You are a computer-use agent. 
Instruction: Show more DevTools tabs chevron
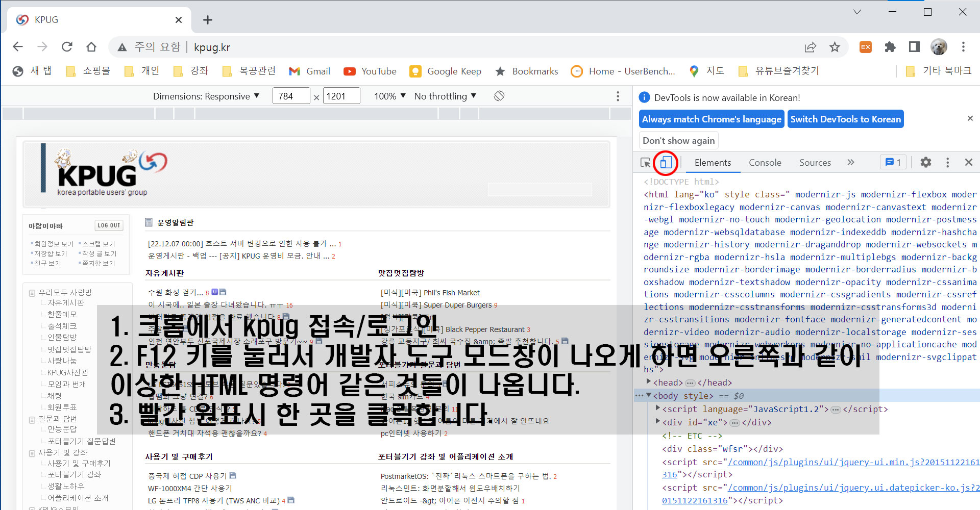point(851,162)
